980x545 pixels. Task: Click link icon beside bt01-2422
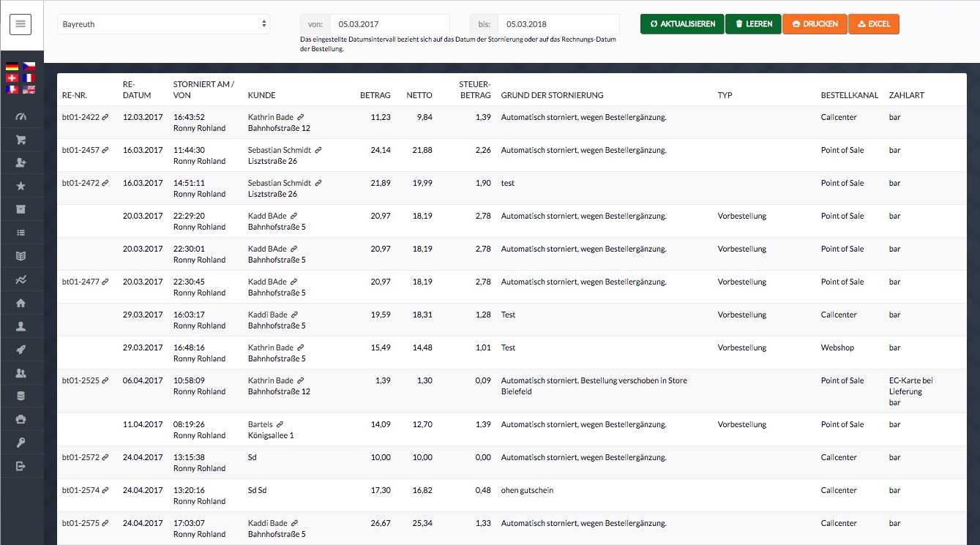click(105, 117)
